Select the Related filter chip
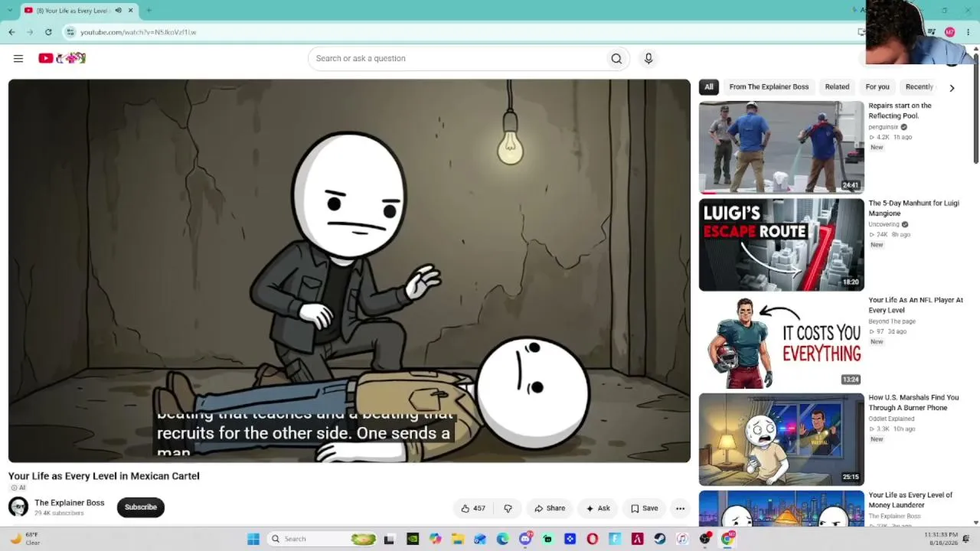This screenshot has width=980, height=551. (837, 87)
